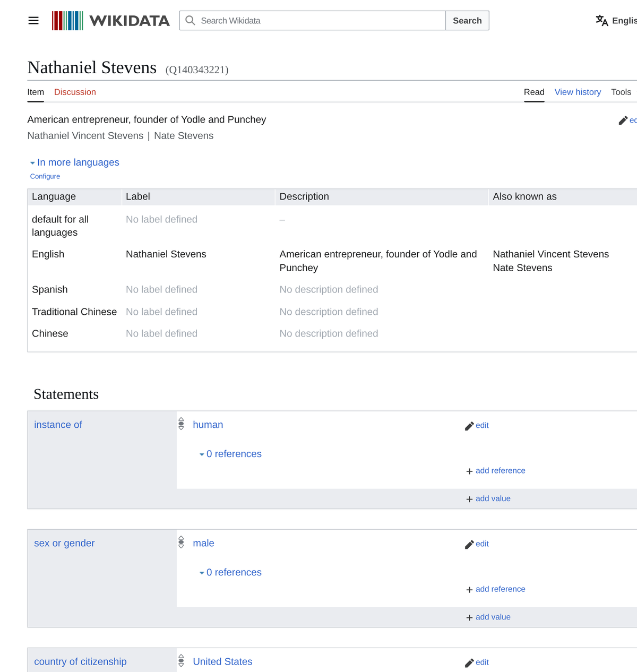Expand 0 references under male
637x672 pixels.
click(230, 572)
